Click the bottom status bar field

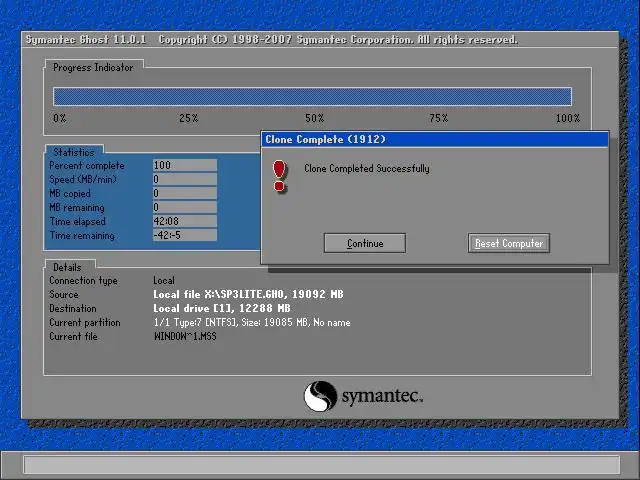pos(322,464)
